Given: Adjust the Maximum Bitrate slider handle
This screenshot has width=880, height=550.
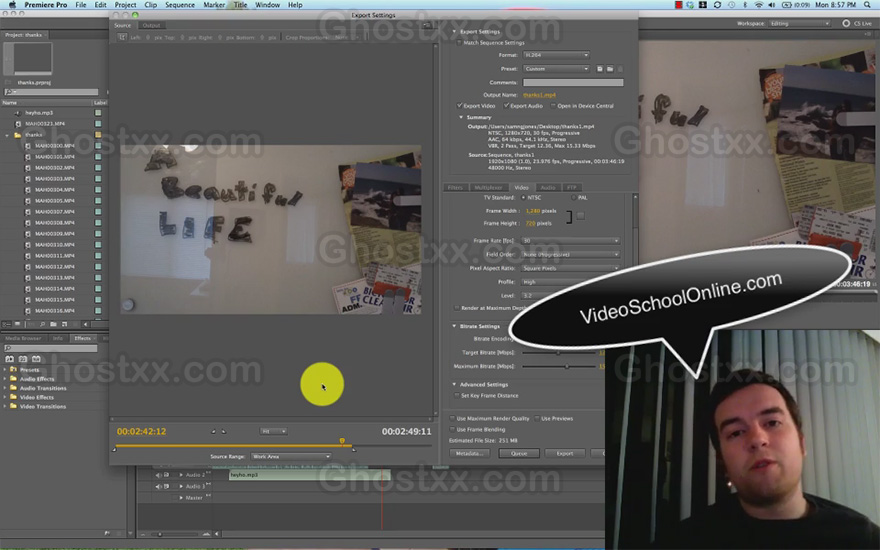Looking at the screenshot, I should [x=567, y=366].
